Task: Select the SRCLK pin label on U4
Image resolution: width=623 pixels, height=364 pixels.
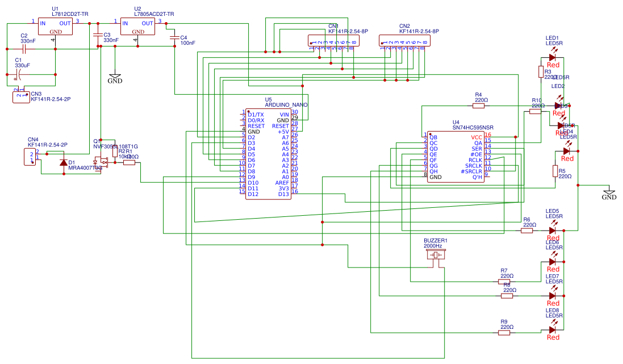Action: tap(474, 166)
